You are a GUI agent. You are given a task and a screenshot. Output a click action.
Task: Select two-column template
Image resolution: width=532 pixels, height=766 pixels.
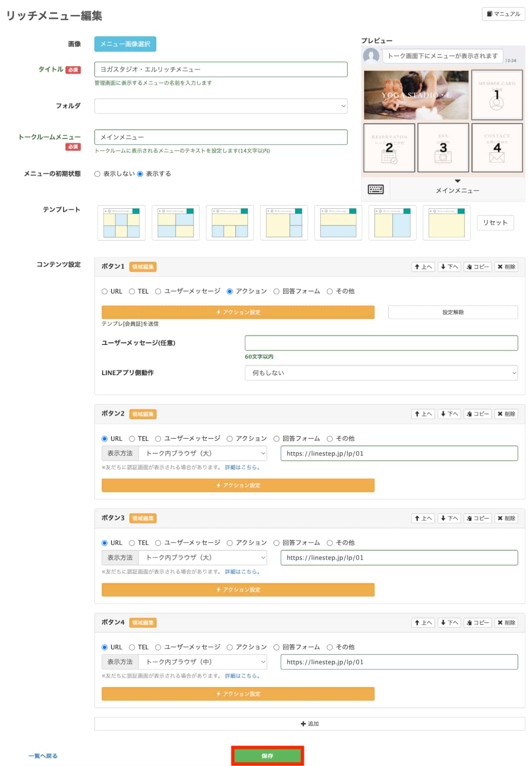[392, 223]
